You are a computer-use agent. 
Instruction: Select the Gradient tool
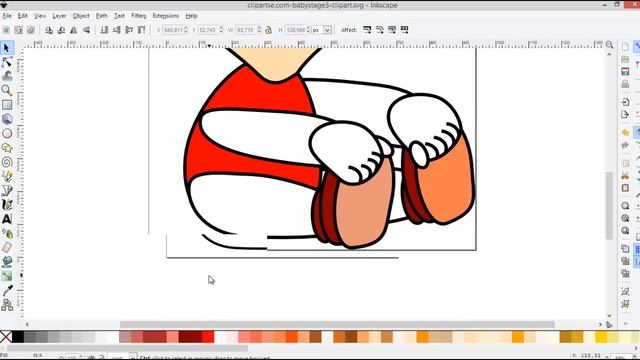pos(7,276)
